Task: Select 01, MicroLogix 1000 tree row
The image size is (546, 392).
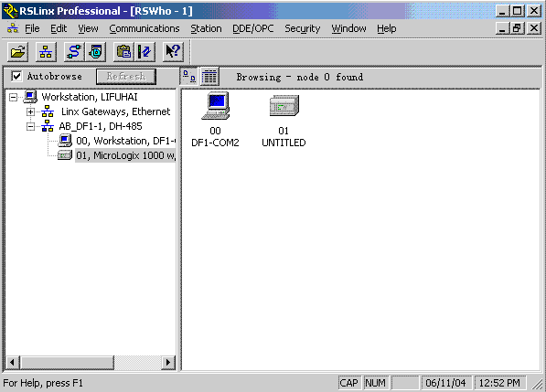Action: pos(125,155)
